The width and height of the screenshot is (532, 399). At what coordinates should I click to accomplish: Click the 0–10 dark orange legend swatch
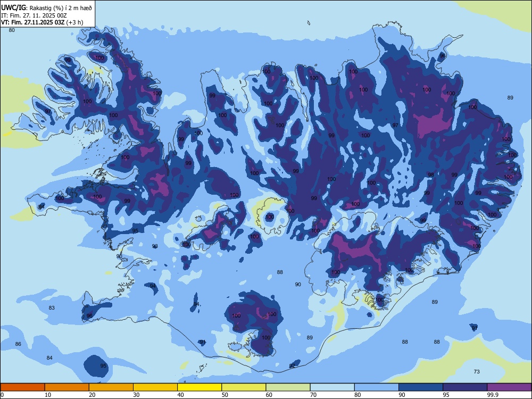22,387
